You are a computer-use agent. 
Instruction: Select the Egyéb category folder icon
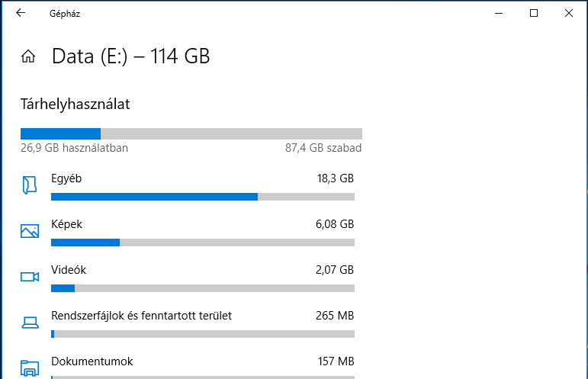(30, 185)
